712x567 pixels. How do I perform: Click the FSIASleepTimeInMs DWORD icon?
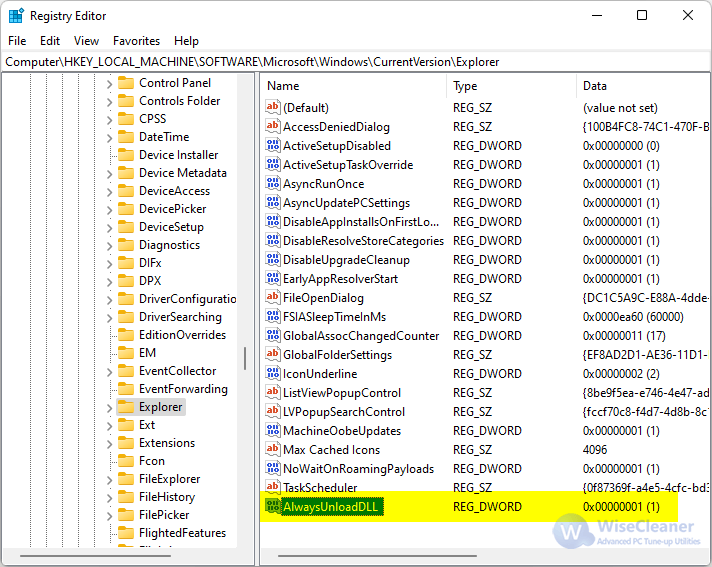[272, 316]
